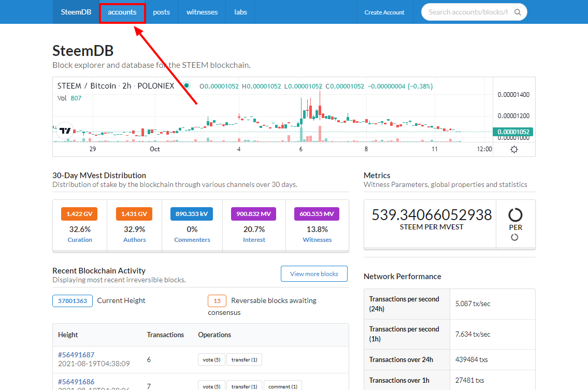Click the 2021-08-19T04:38:09 block timestamp
Screen dimensions: 588x390
[94, 364]
